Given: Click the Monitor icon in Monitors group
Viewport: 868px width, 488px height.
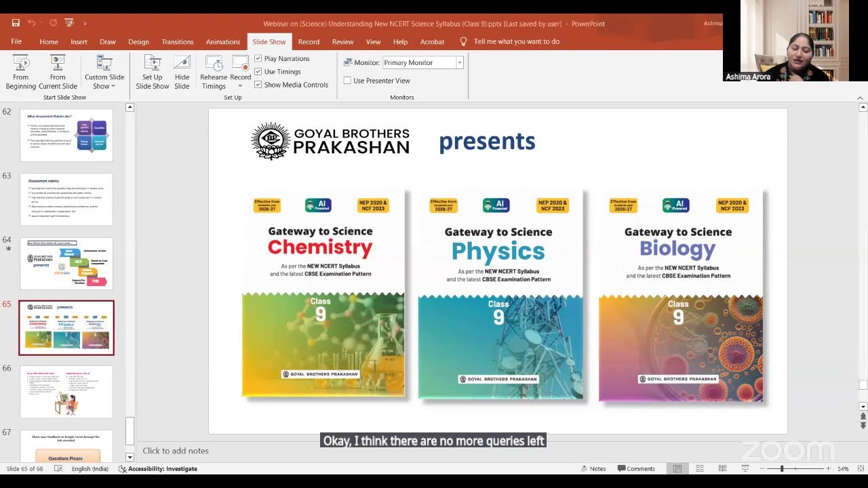Looking at the screenshot, I should tap(348, 62).
